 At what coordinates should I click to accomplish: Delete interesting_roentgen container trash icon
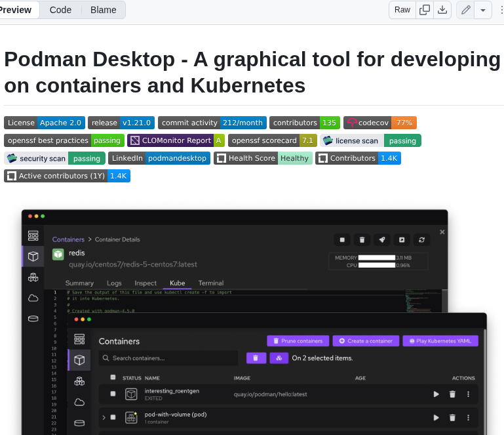tap(452, 394)
